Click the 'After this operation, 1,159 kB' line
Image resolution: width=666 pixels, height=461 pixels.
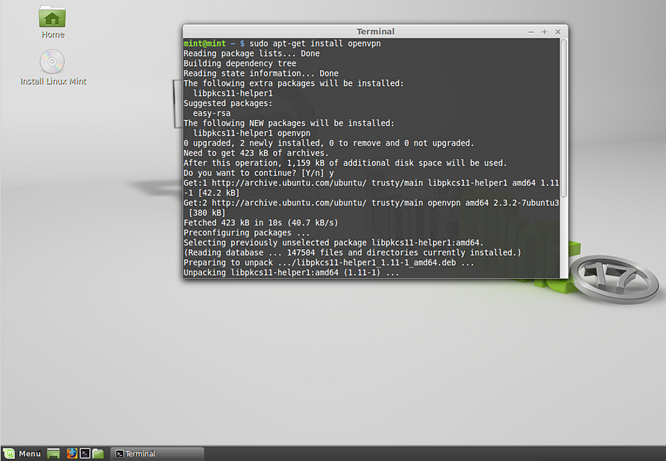point(345,163)
